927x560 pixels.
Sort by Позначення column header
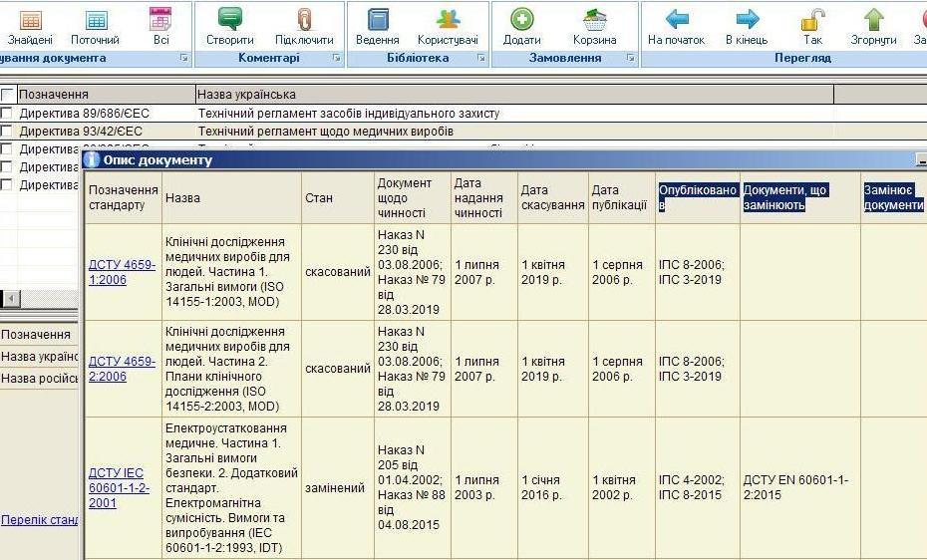coord(107,94)
